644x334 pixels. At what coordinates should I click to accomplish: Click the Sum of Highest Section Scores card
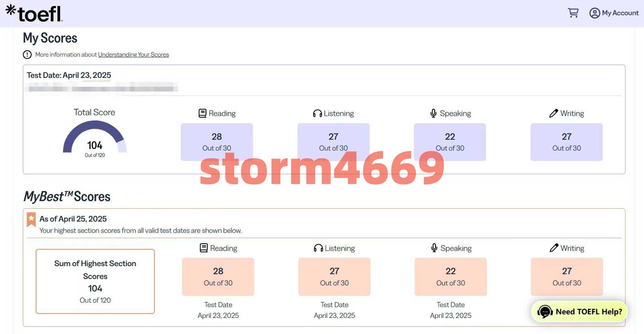95,281
